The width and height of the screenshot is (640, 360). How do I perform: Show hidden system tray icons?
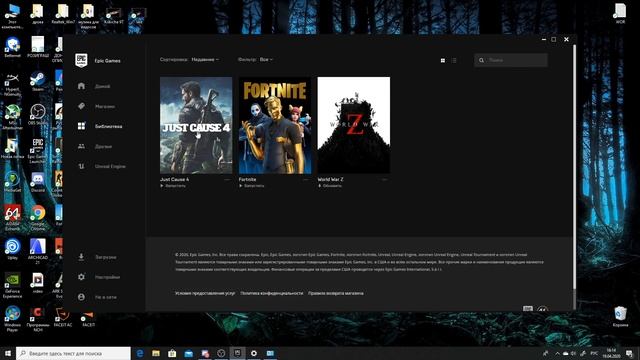(557, 353)
